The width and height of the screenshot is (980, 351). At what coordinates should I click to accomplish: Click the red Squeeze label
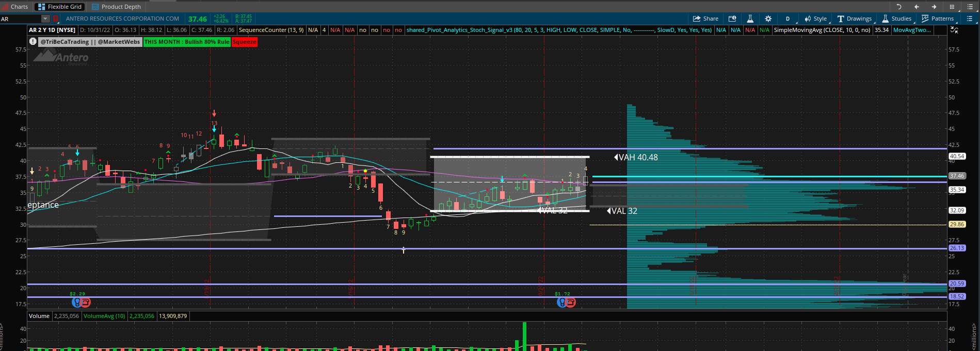(245, 42)
